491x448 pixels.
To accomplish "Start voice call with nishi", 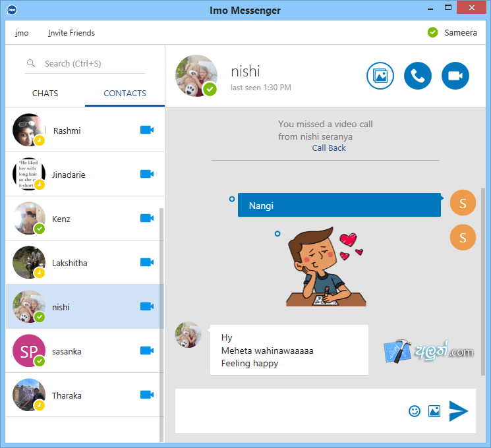I will (418, 76).
